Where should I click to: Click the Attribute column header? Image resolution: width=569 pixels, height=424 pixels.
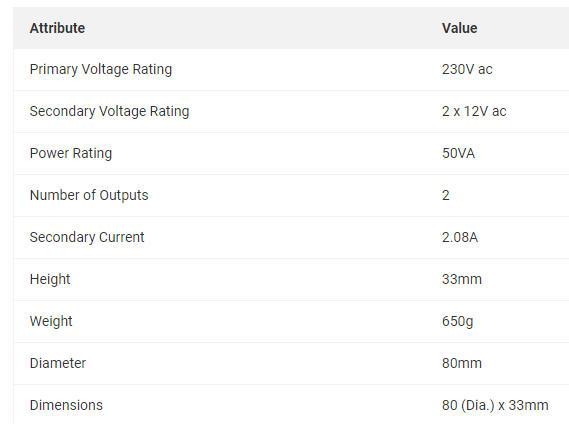pos(57,28)
